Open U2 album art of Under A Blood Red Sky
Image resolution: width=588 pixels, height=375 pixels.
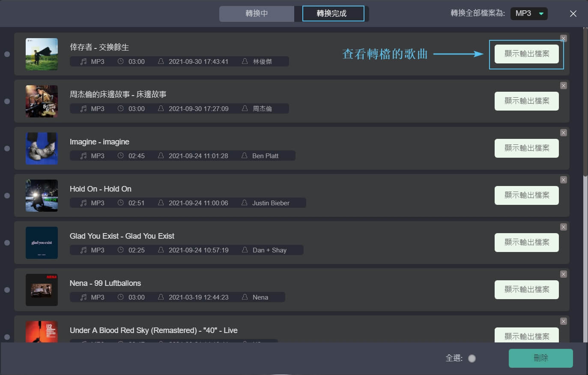[x=42, y=332]
